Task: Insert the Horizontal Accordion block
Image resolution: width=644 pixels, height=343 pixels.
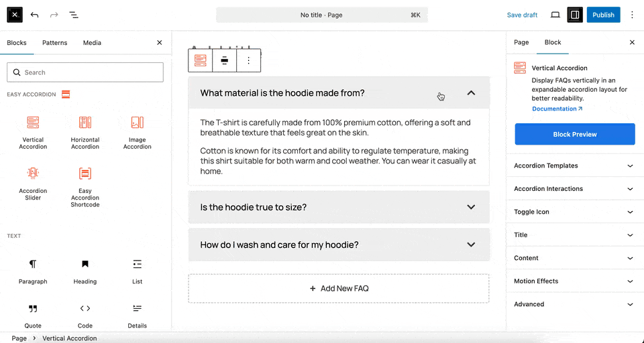Action: 85,132
